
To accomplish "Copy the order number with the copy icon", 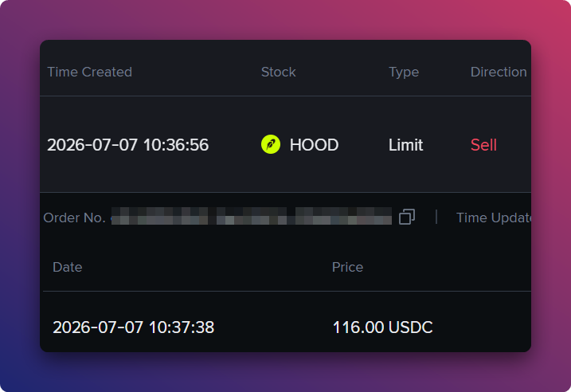I will (407, 218).
